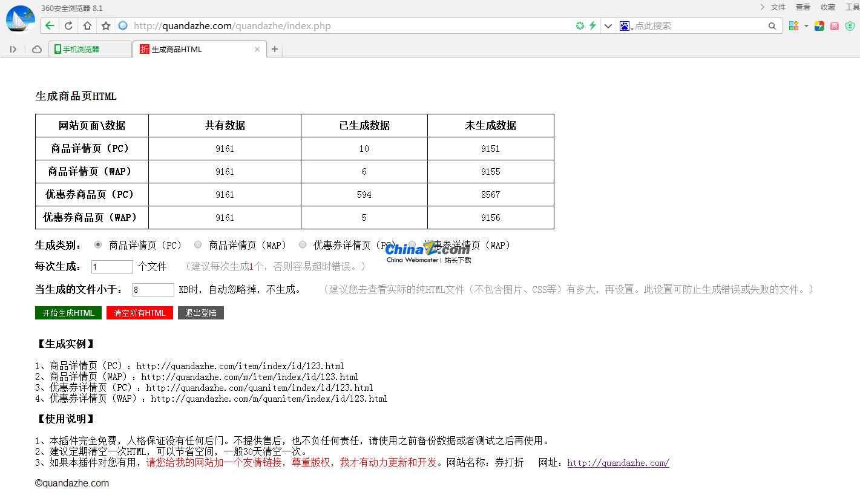Click the 共有数据 column header

tap(225, 125)
